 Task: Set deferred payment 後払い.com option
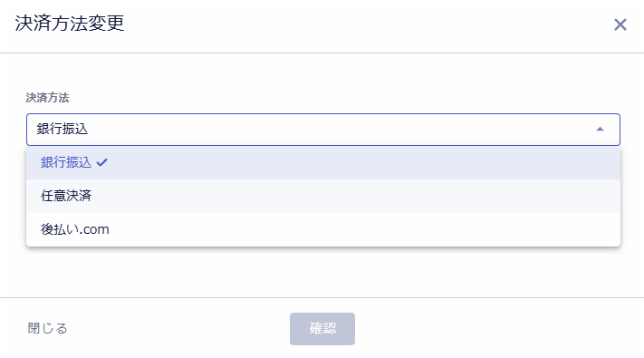click(x=323, y=229)
